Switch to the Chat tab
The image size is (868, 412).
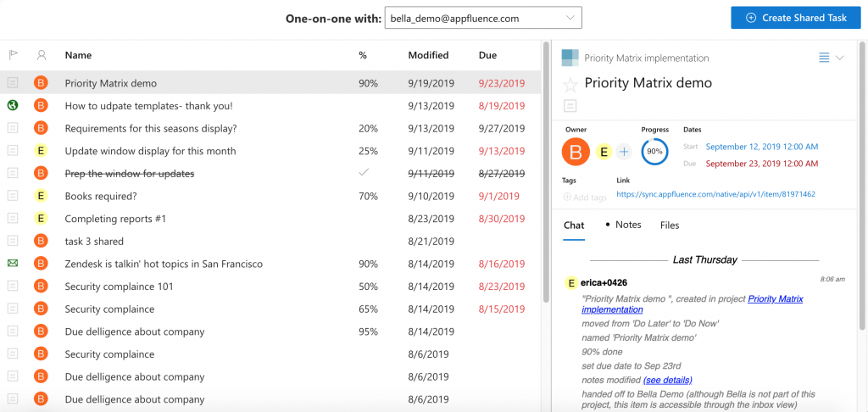[574, 225]
